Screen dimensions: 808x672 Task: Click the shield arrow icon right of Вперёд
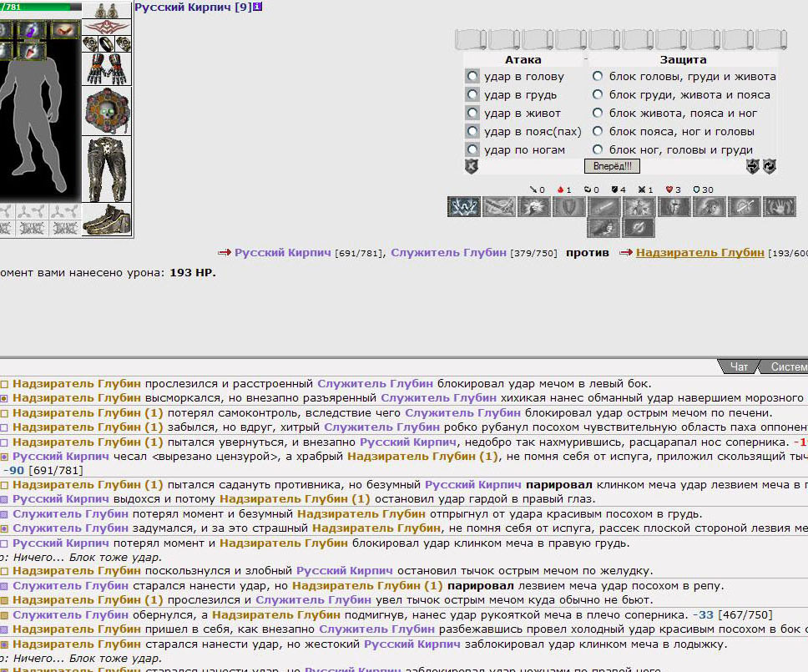752,166
